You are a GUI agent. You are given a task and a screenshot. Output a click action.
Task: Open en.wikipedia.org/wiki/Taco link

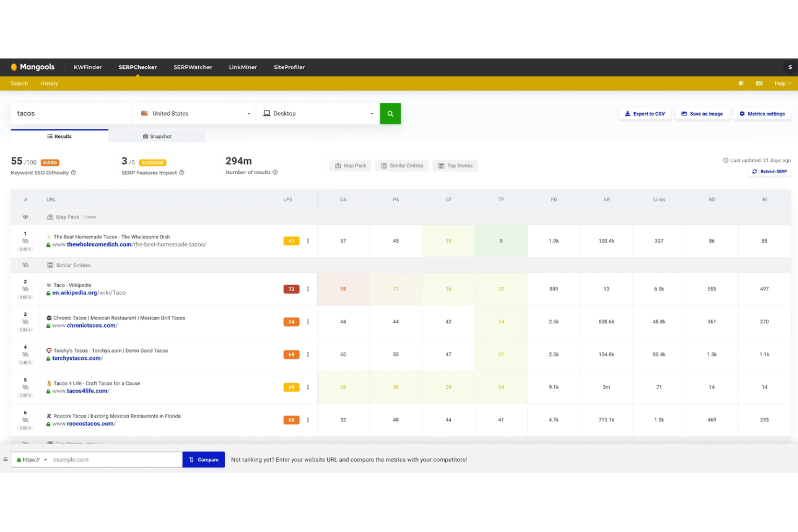(x=89, y=293)
